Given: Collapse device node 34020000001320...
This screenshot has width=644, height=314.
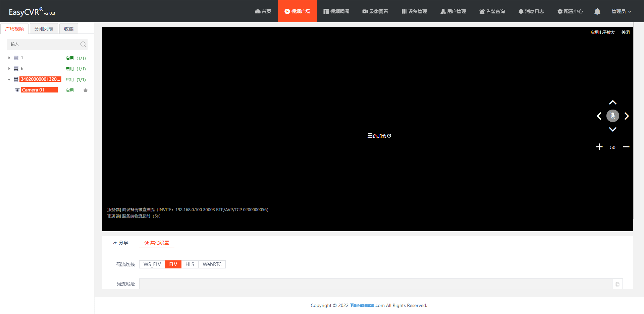Looking at the screenshot, I should 9,79.
